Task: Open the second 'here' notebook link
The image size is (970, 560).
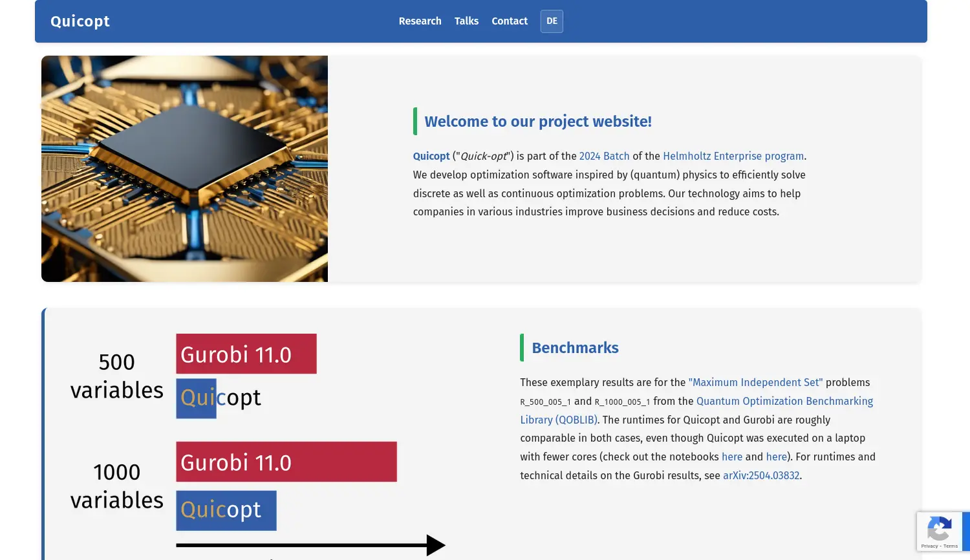Action: point(776,457)
